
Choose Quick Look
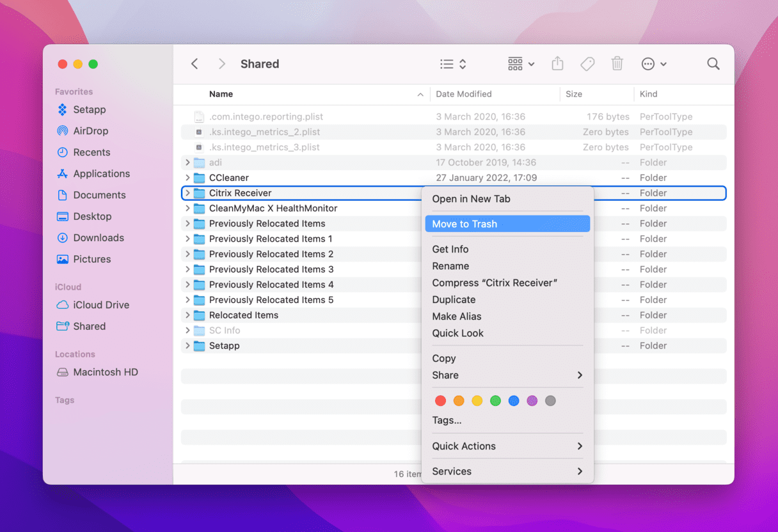point(507,333)
